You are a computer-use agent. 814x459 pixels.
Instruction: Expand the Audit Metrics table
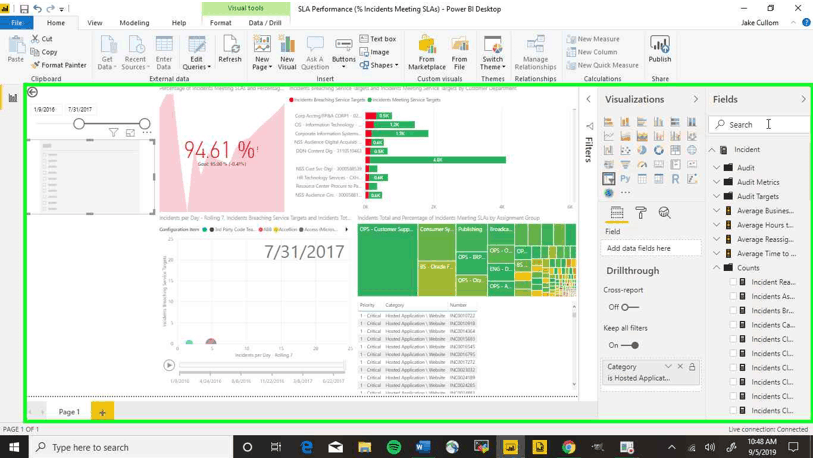pyautogui.click(x=717, y=182)
